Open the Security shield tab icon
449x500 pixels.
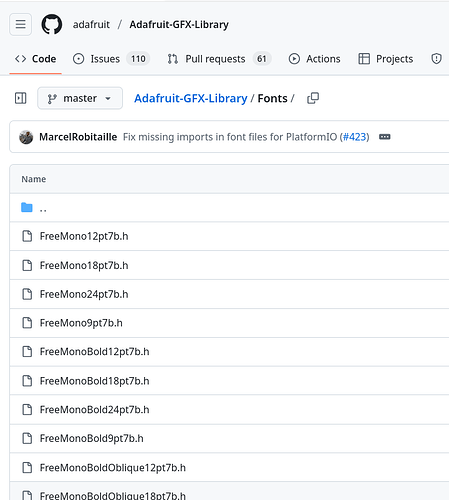436,59
